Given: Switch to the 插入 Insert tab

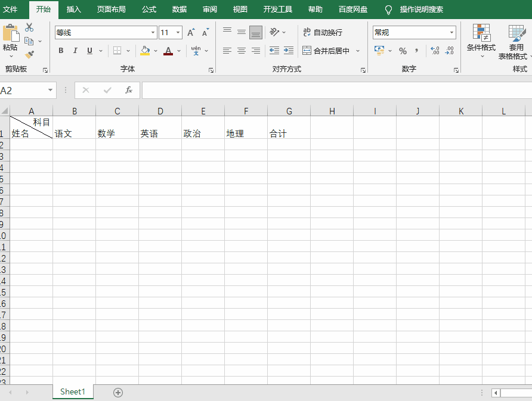Looking at the screenshot, I should point(73,9).
